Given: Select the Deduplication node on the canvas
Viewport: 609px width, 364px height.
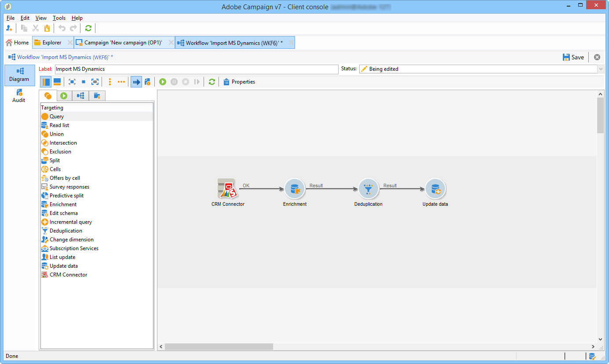Looking at the screenshot, I should (x=368, y=189).
